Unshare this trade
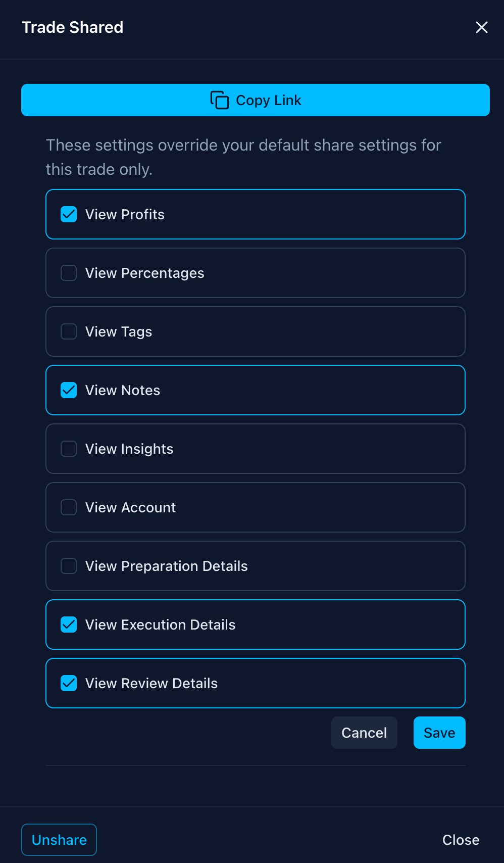 (59, 840)
